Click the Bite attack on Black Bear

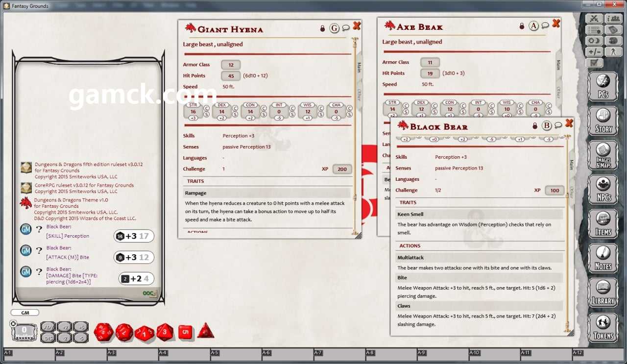pyautogui.click(x=479, y=278)
